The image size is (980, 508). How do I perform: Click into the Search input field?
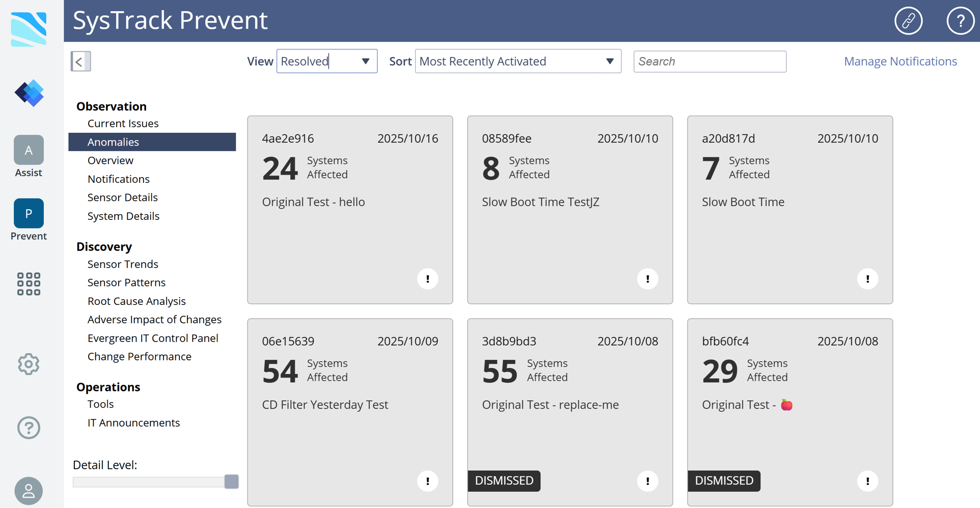click(710, 62)
